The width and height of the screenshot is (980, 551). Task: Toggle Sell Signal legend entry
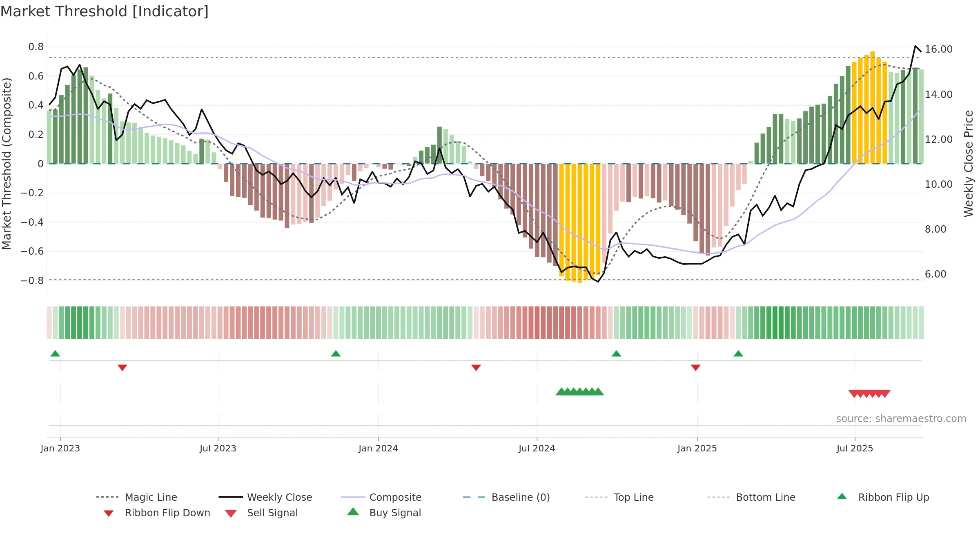(x=261, y=513)
